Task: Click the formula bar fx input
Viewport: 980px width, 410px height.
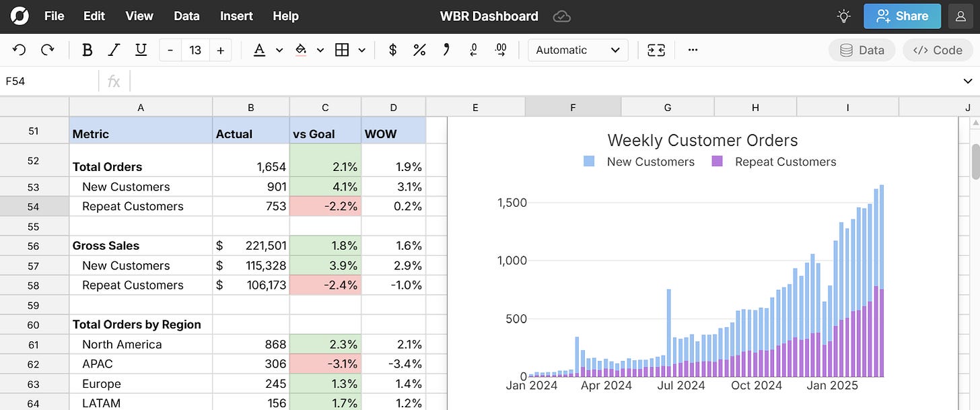Action: pos(545,81)
